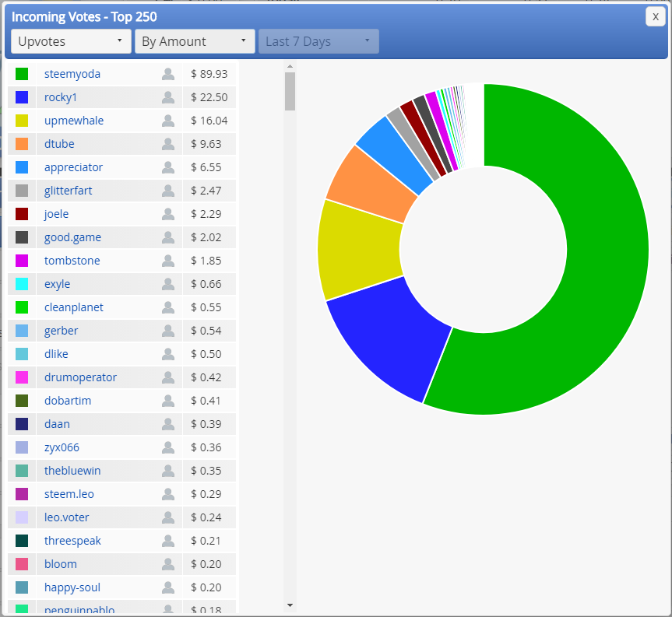Open drumoperator account link

coord(80,377)
